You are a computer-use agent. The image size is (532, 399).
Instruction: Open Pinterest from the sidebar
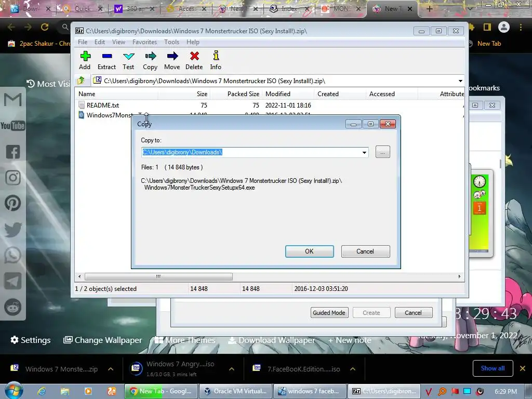click(x=13, y=204)
